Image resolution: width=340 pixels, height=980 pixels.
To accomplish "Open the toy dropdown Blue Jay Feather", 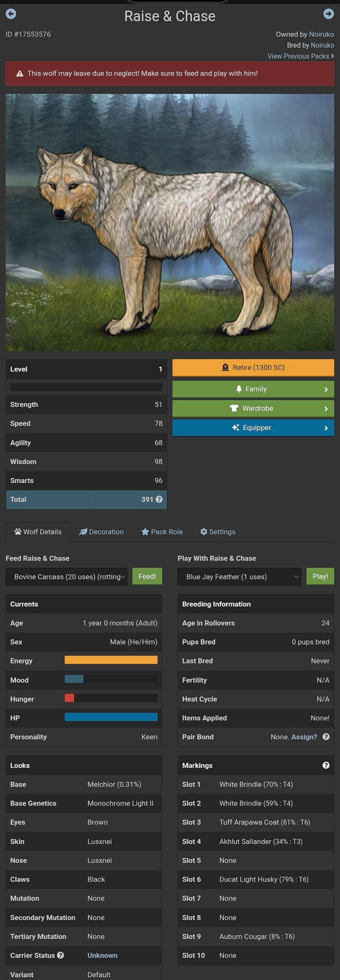I will coord(240,577).
